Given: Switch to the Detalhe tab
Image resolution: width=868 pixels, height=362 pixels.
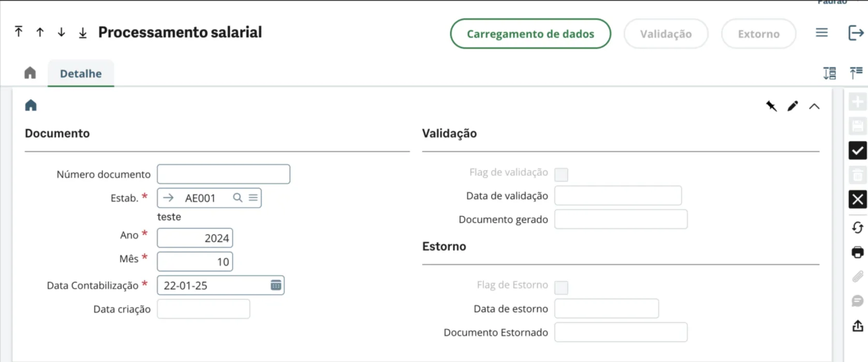Looking at the screenshot, I should (81, 73).
